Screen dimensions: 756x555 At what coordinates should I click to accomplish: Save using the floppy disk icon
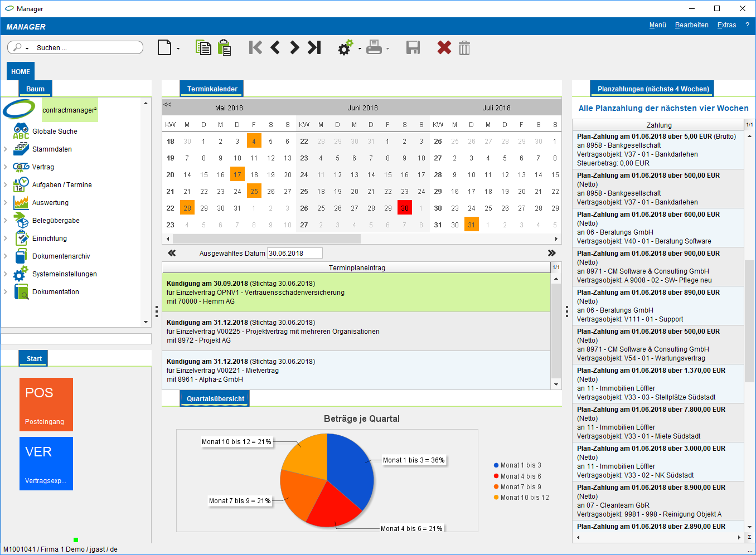(413, 47)
